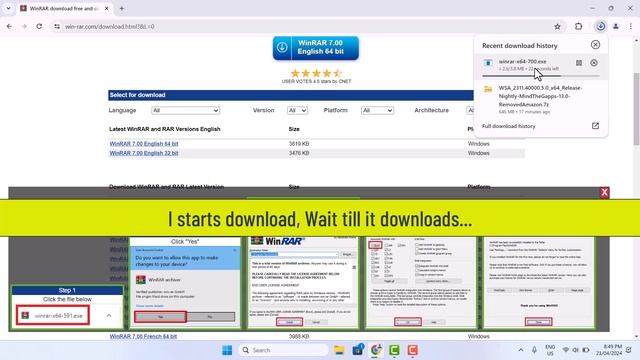The width and height of the screenshot is (640, 360).
Task: Click the Downloads toolbar icon
Action: [600, 27]
